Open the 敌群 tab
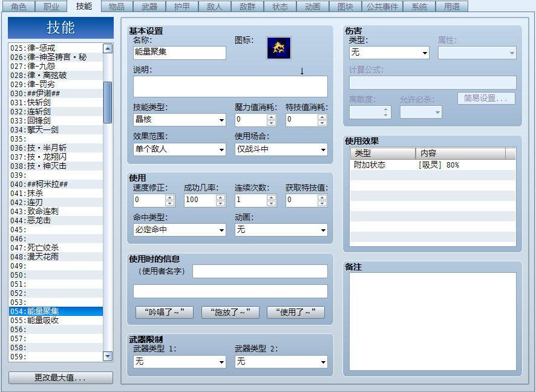Screen dimensions: 536x392 [x=247, y=7]
